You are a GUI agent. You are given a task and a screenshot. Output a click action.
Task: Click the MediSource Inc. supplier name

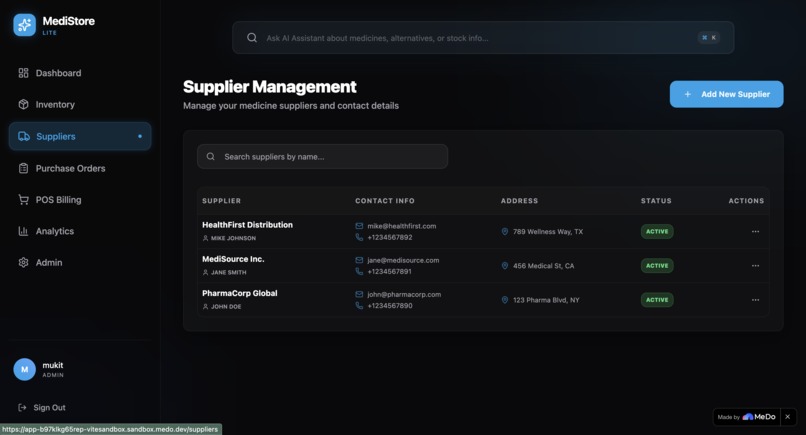pyautogui.click(x=233, y=259)
